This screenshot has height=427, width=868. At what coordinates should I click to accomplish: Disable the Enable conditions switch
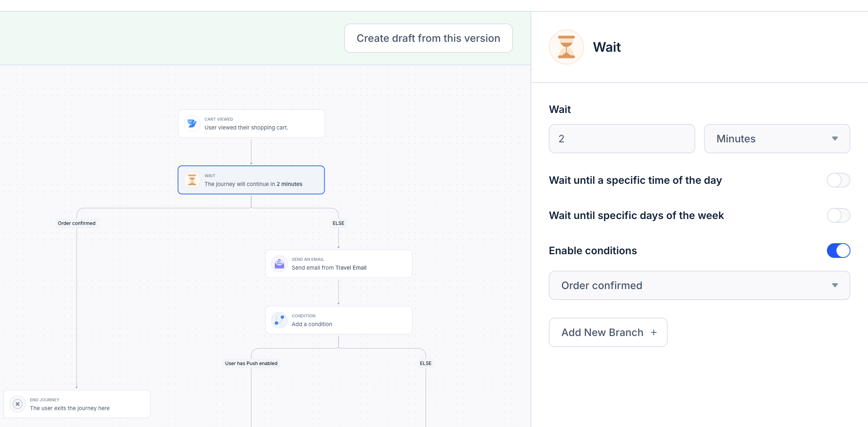tap(838, 251)
